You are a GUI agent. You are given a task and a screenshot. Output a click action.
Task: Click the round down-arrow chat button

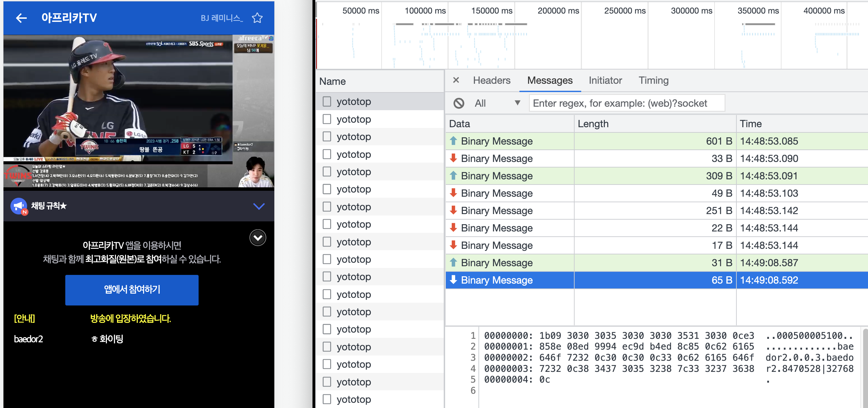pos(258,238)
